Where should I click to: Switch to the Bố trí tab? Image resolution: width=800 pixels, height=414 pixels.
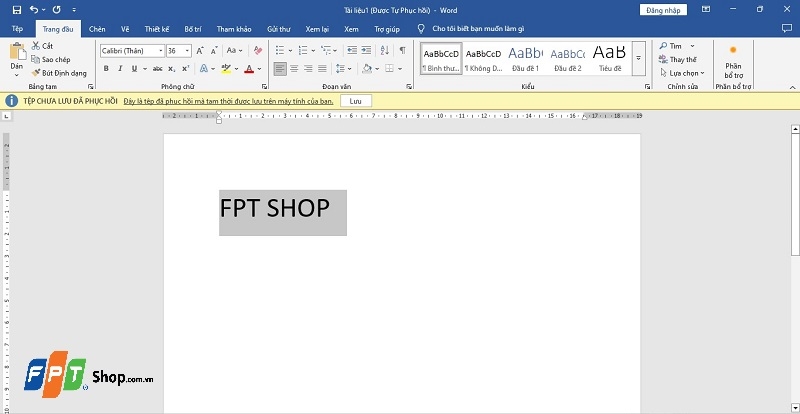click(193, 29)
